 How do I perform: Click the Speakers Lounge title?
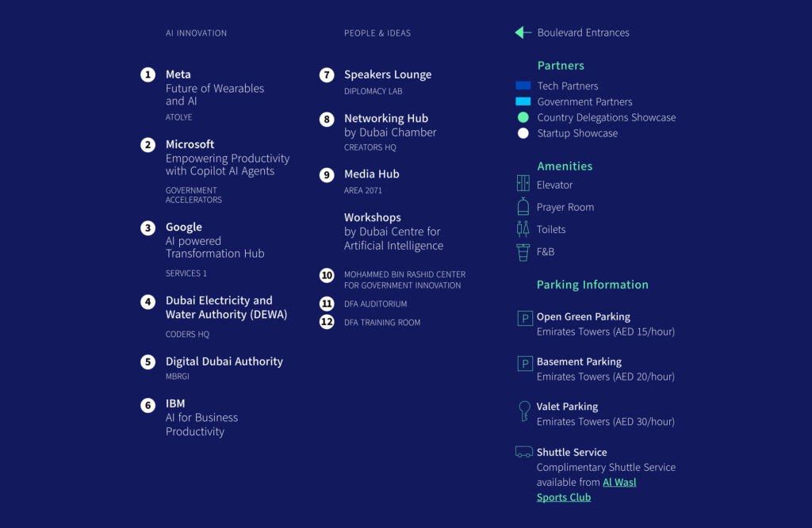pos(388,75)
